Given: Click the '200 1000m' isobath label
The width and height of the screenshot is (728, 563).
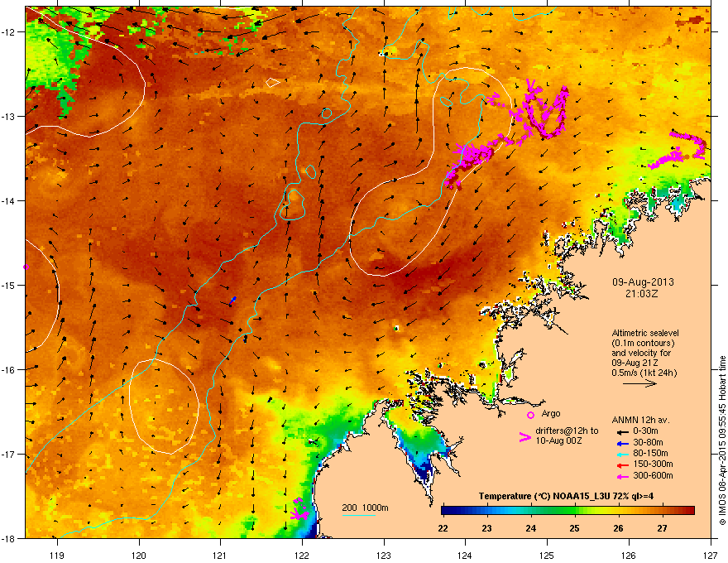Looking at the screenshot, I should (365, 508).
